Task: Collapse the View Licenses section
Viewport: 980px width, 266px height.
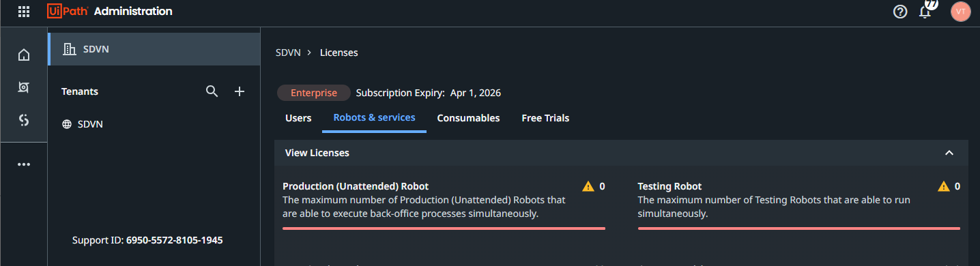Action: 949,153
